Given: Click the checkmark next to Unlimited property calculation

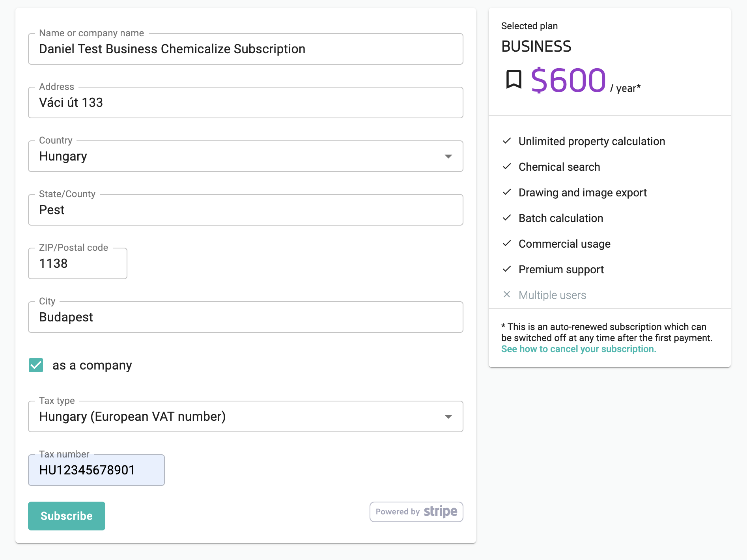Looking at the screenshot, I should [x=507, y=141].
